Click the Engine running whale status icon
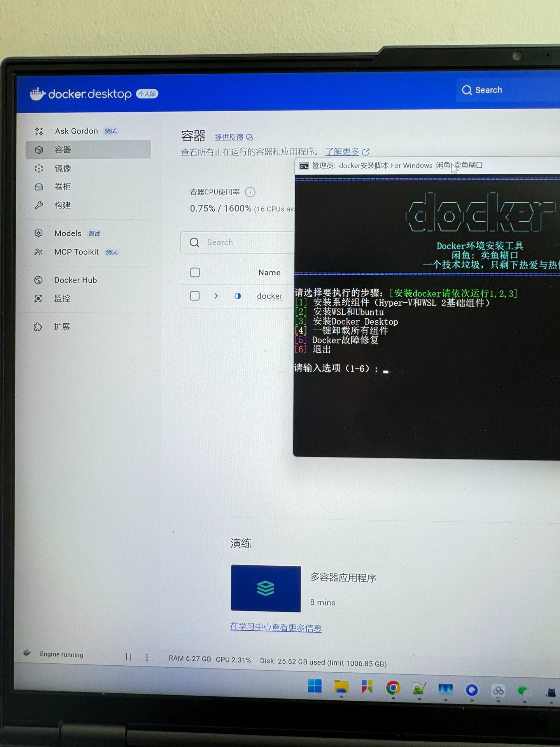 [27, 652]
